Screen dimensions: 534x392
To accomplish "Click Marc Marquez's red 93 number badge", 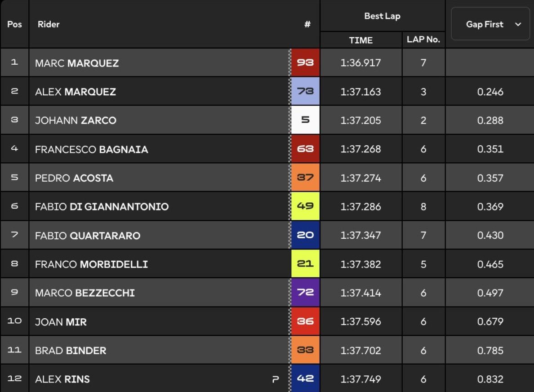I will (305, 62).
